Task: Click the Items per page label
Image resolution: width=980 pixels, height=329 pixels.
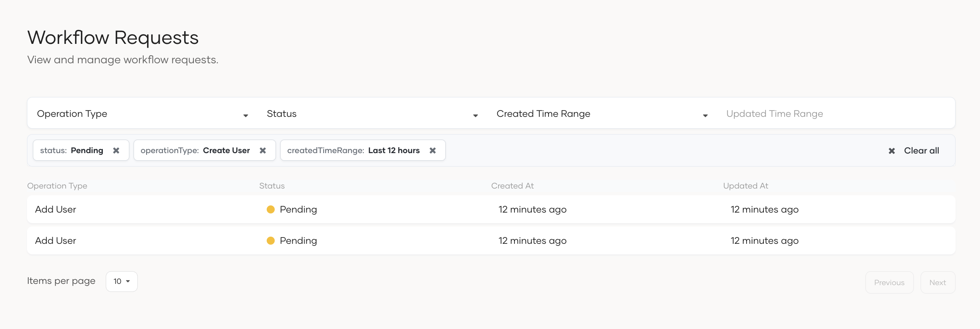Action: [62, 281]
